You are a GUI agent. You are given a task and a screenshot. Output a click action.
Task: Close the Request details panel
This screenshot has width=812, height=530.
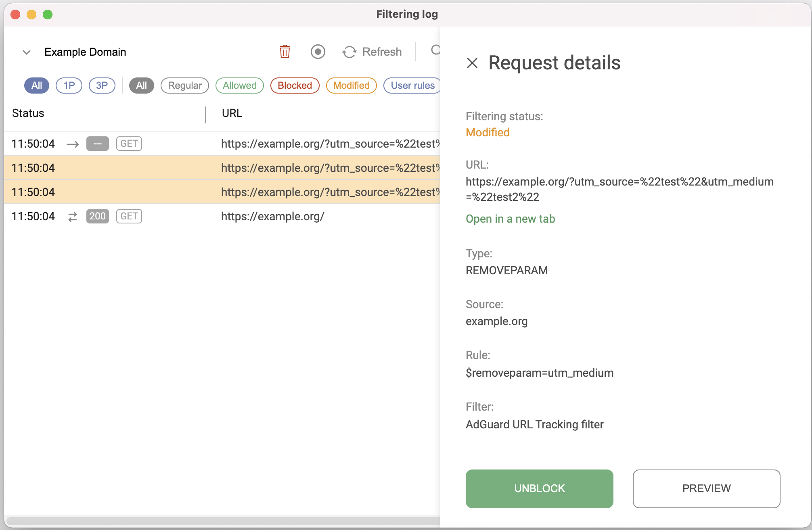(473, 63)
